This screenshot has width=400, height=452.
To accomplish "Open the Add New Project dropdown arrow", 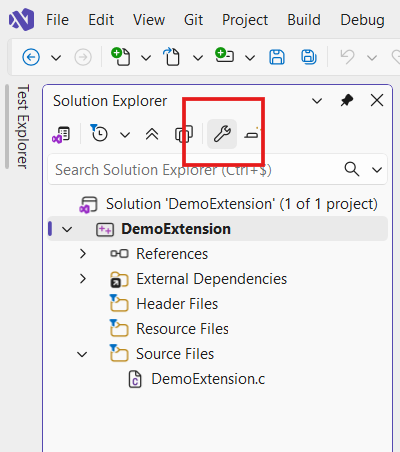I will point(250,58).
